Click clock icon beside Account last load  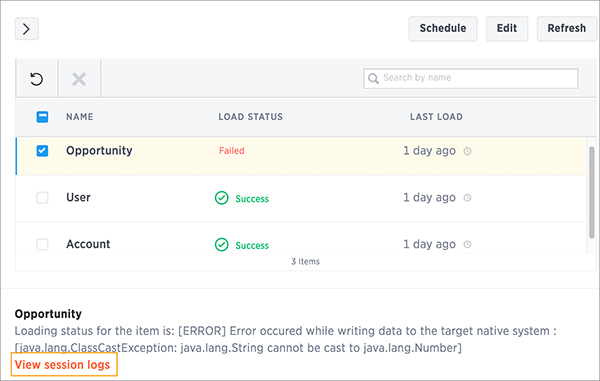467,244
